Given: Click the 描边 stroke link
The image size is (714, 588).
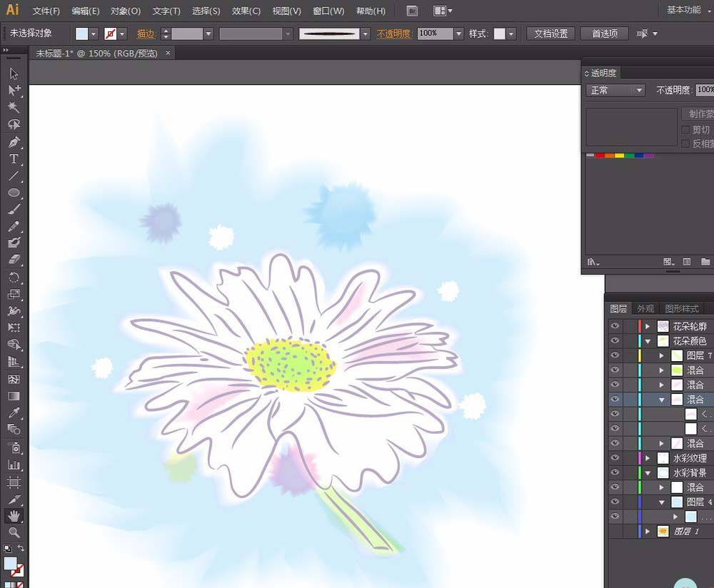Looking at the screenshot, I should pyautogui.click(x=146, y=34).
